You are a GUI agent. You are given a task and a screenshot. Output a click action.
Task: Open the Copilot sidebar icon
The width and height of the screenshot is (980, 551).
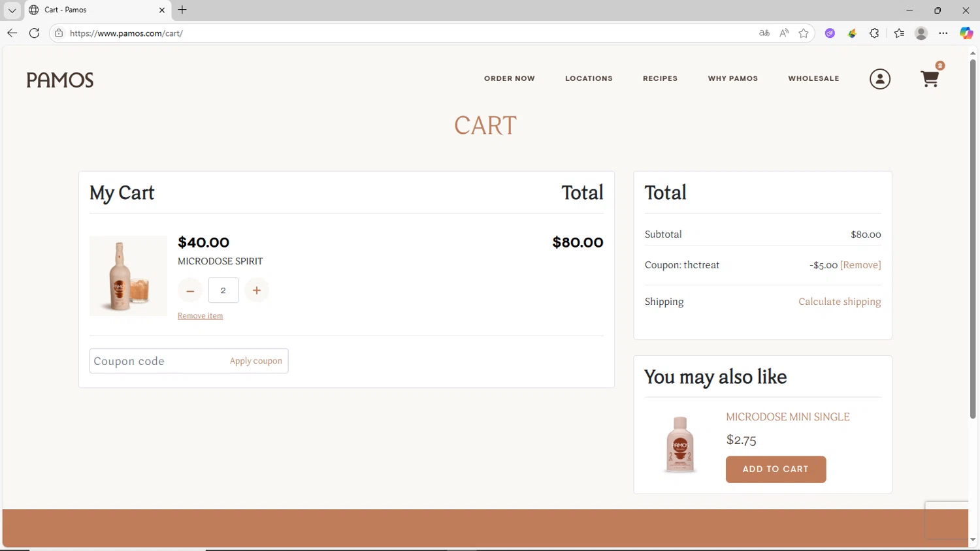point(966,33)
